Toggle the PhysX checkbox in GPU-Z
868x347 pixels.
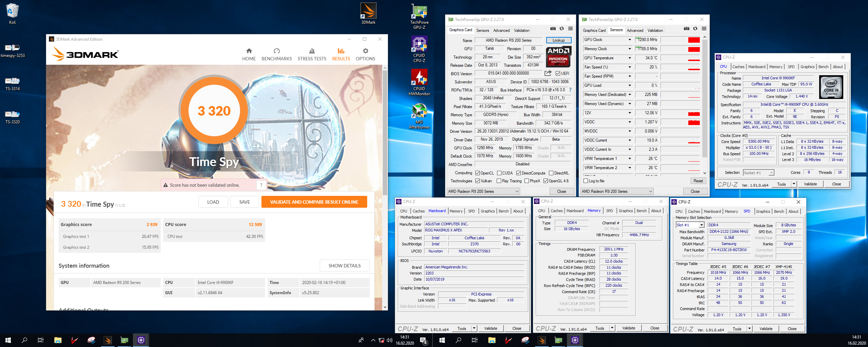pos(527,181)
